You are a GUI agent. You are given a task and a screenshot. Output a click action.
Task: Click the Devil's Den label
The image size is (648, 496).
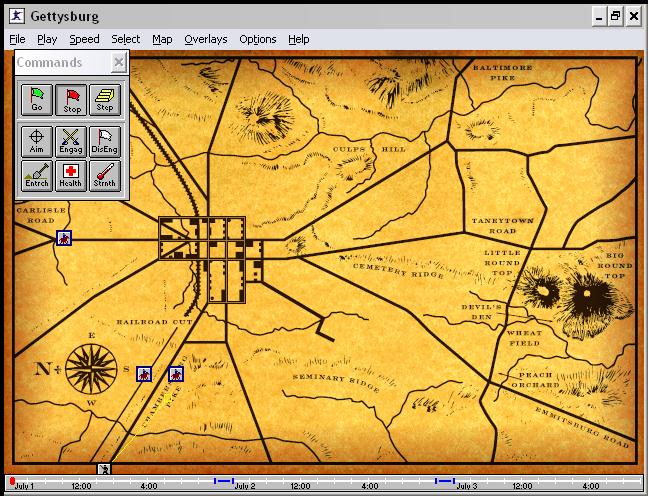click(x=482, y=312)
